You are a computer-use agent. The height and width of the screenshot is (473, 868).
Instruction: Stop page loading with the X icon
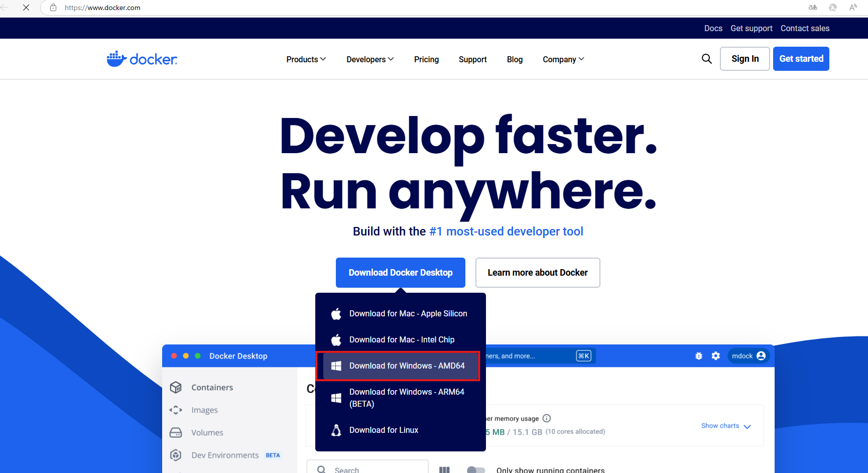click(x=26, y=8)
